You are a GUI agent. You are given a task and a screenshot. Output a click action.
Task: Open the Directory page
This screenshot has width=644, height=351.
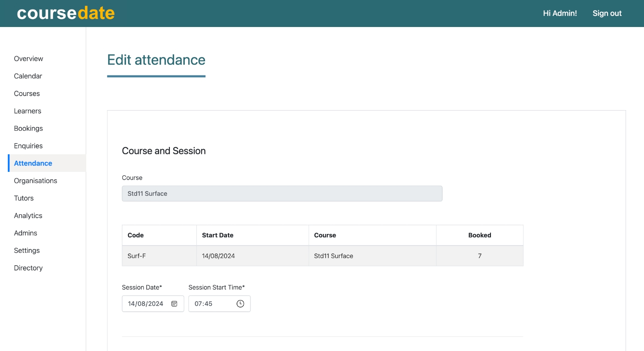pyautogui.click(x=28, y=268)
